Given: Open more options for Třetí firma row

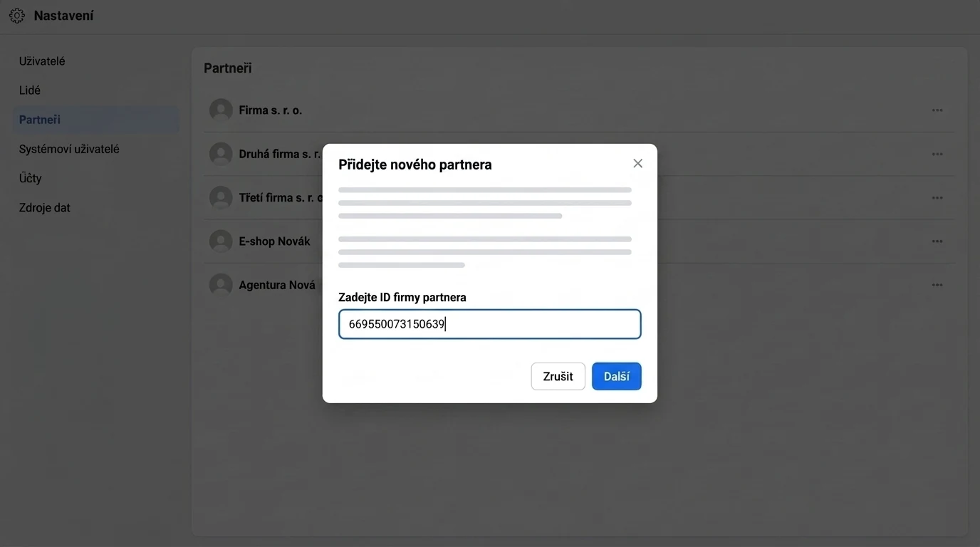Looking at the screenshot, I should (937, 197).
